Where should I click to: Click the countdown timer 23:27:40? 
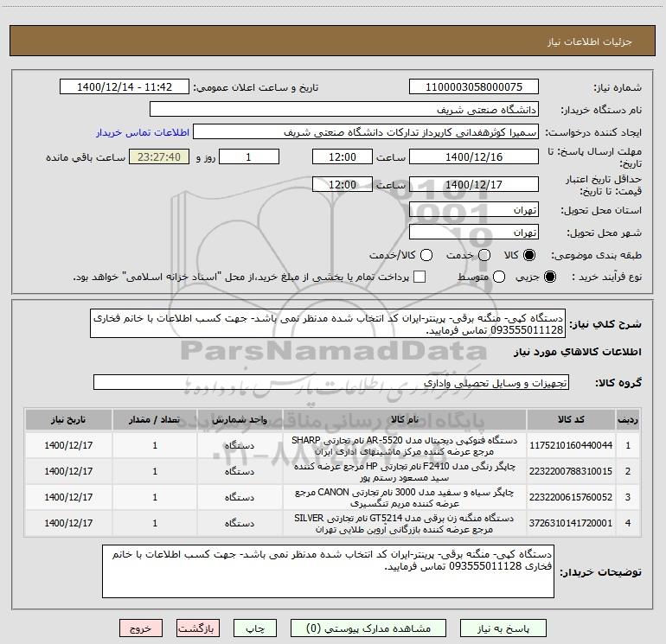pos(159,156)
